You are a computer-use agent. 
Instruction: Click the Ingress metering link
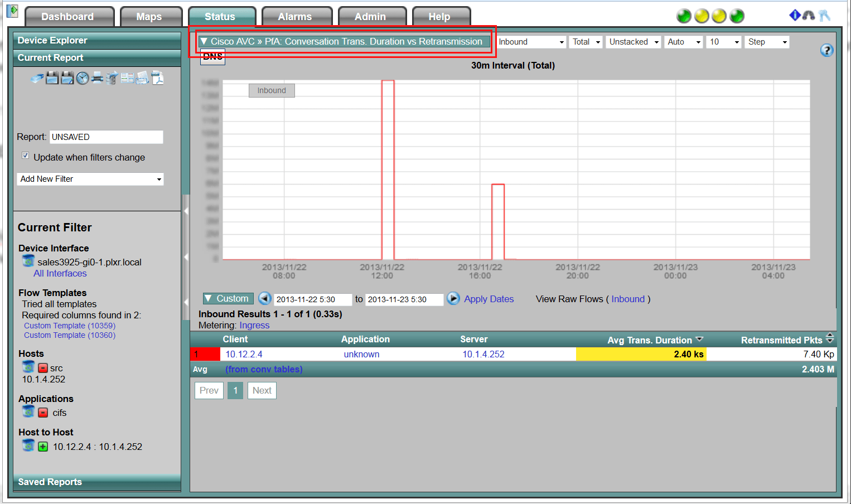coord(254,325)
